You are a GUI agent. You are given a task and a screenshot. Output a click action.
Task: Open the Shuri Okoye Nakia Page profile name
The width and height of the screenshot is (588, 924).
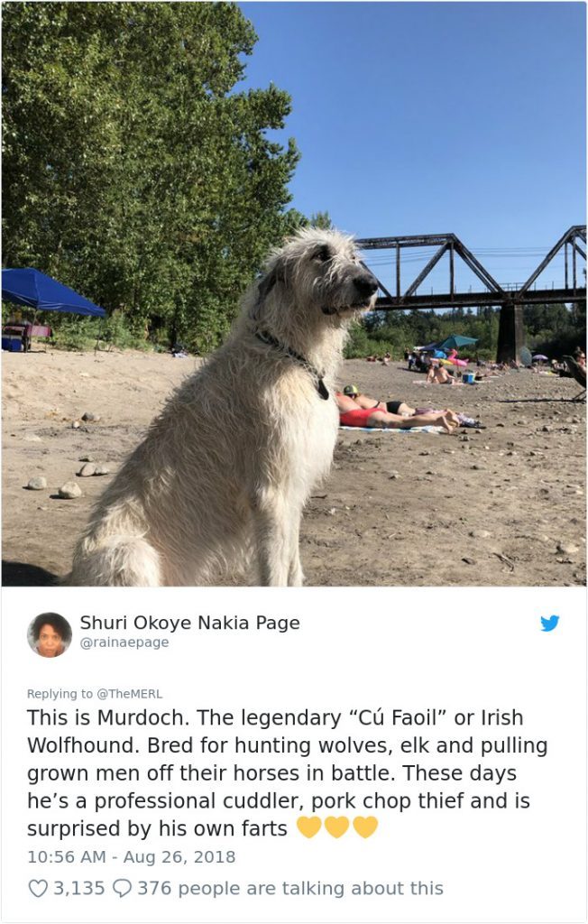189,623
